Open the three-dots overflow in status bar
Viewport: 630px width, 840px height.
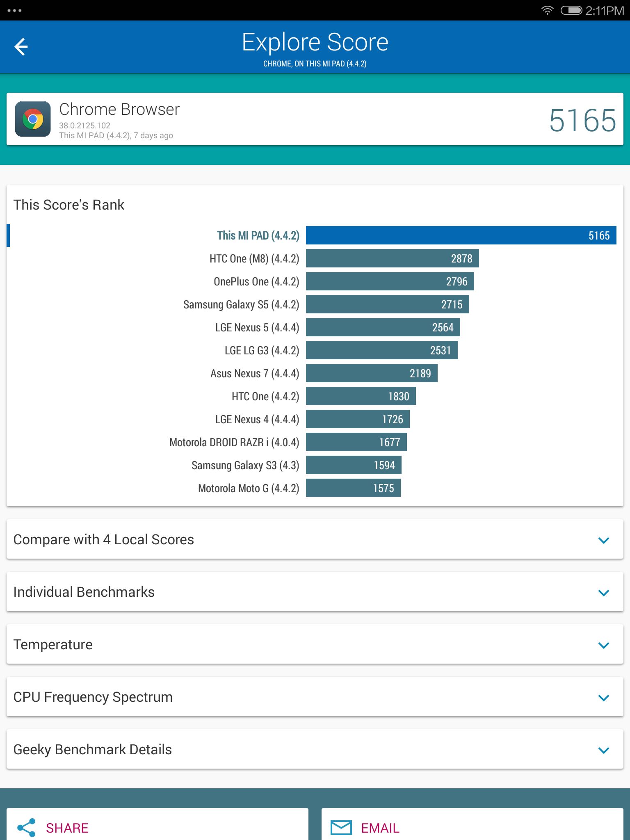pyautogui.click(x=14, y=11)
